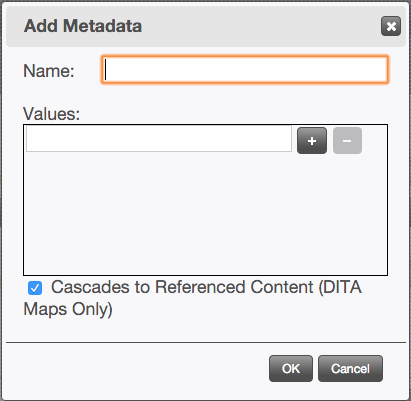Add a value row with plus button

pyautogui.click(x=312, y=141)
